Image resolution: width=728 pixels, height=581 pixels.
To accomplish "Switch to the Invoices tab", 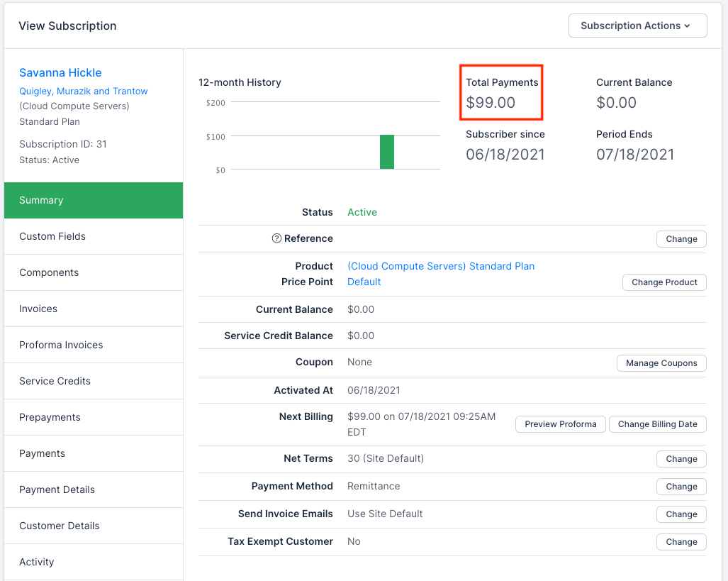I will (x=38, y=309).
